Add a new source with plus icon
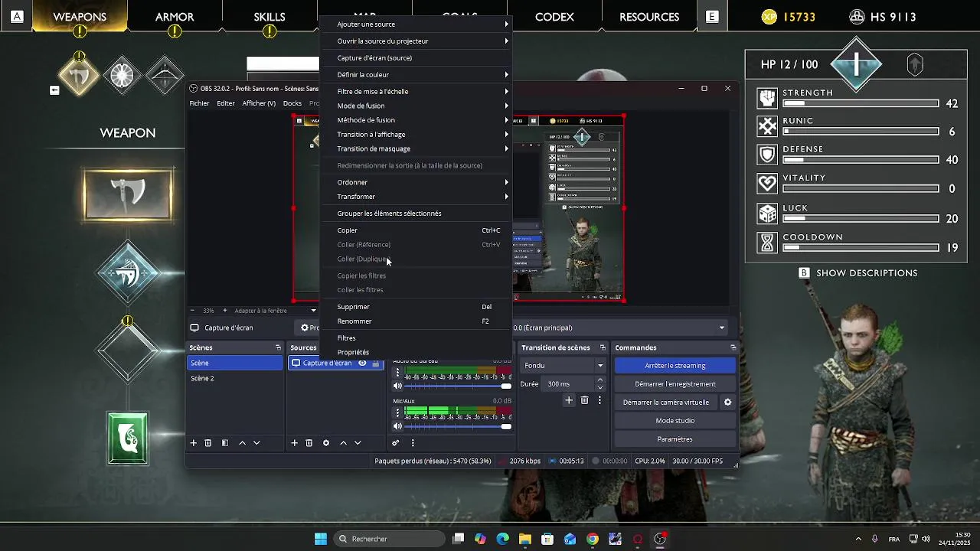980x551 pixels. [294, 443]
